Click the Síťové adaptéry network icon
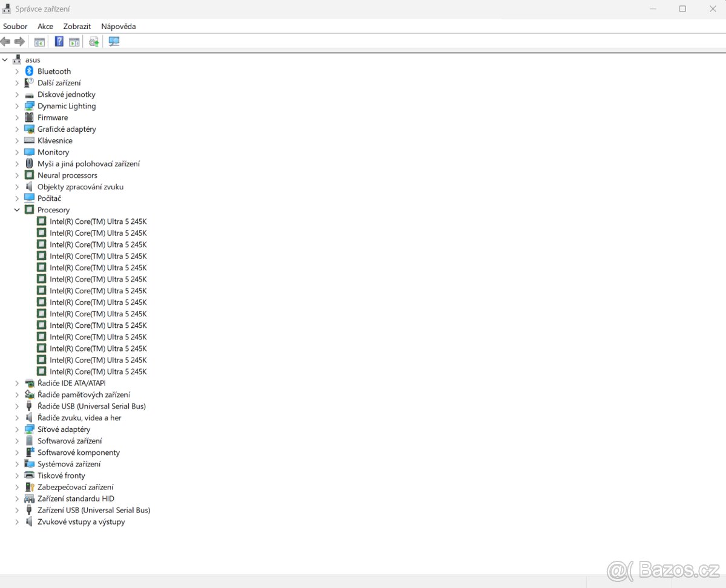 (29, 430)
